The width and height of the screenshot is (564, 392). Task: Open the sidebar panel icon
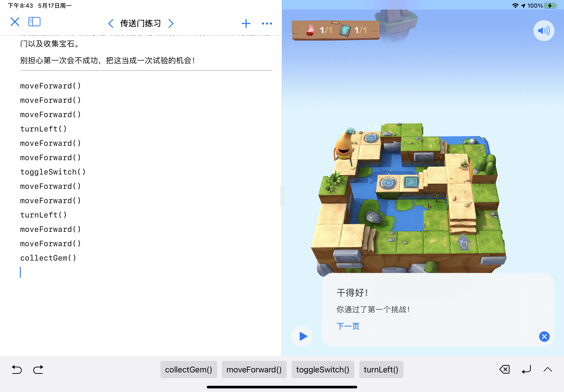point(34,22)
